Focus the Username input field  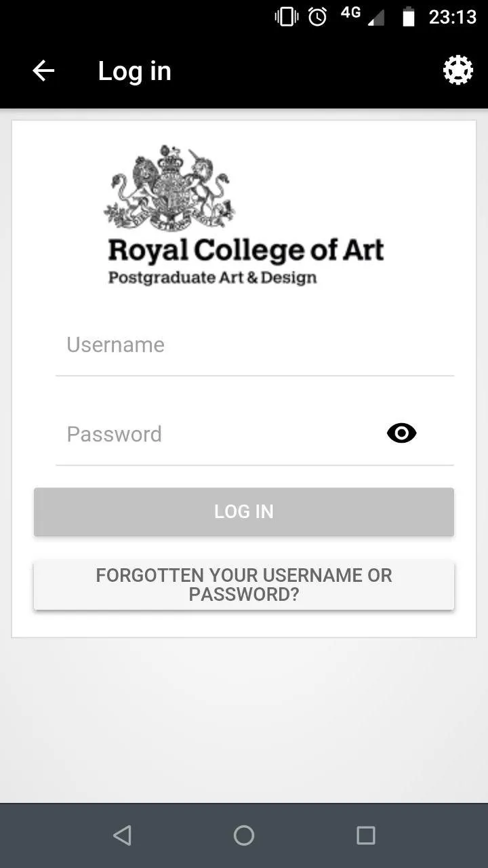click(x=254, y=345)
